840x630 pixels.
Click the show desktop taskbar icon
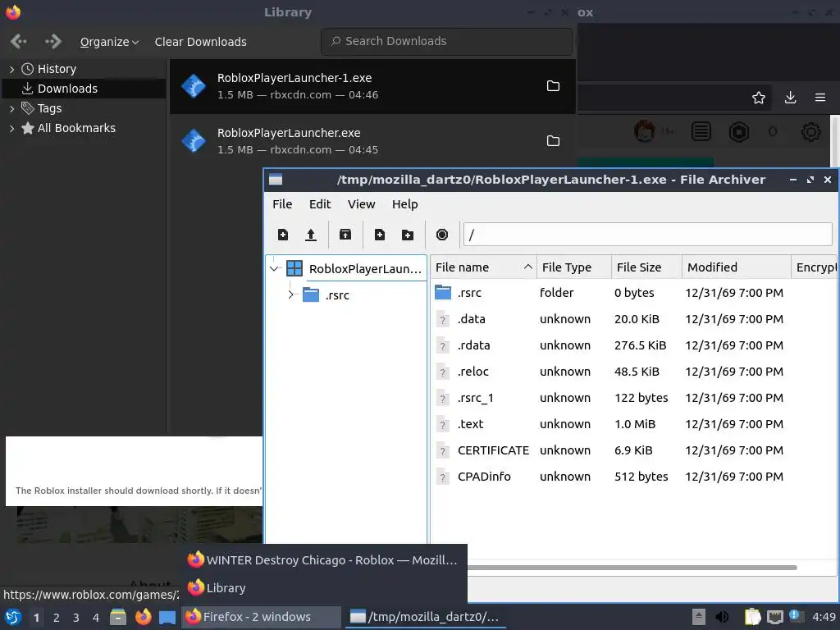point(167,617)
